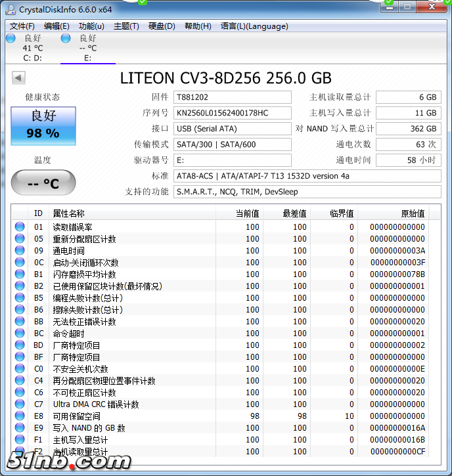This screenshot has width=452, height=476.
Task: Click the 属性名称 column header
Action: click(x=69, y=213)
